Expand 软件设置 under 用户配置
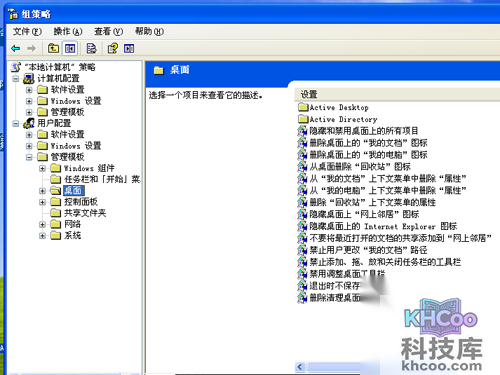This screenshot has width=500, height=375. [29, 135]
